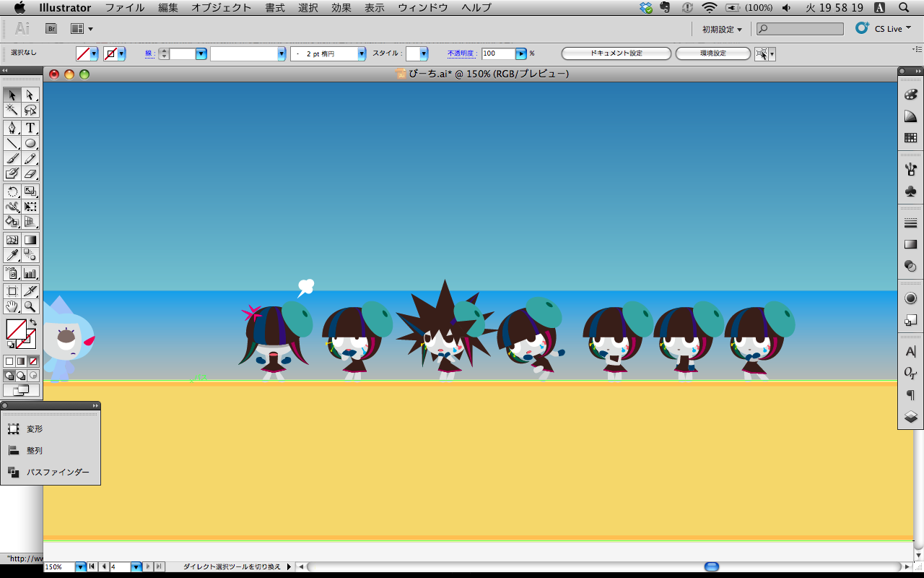This screenshot has height=578, width=924.
Task: Open the Stroke panel from the right dock
Action: click(x=910, y=223)
